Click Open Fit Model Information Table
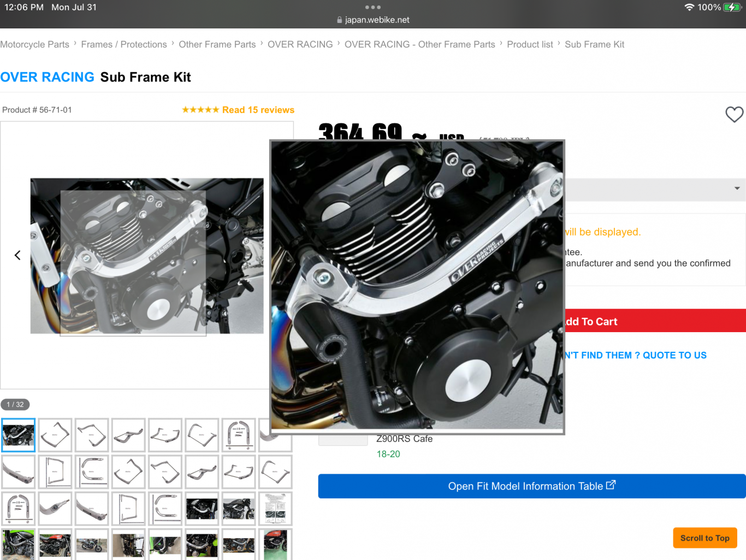 point(531,486)
